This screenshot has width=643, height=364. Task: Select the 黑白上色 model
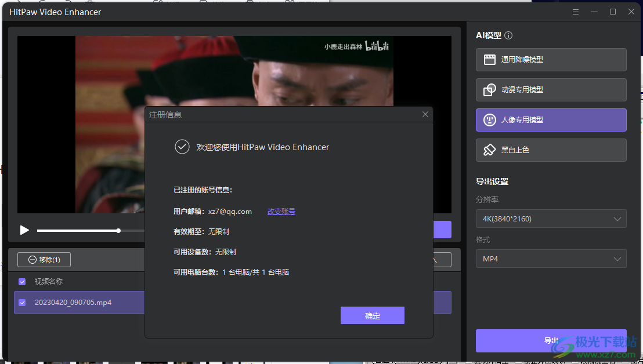pyautogui.click(x=551, y=150)
